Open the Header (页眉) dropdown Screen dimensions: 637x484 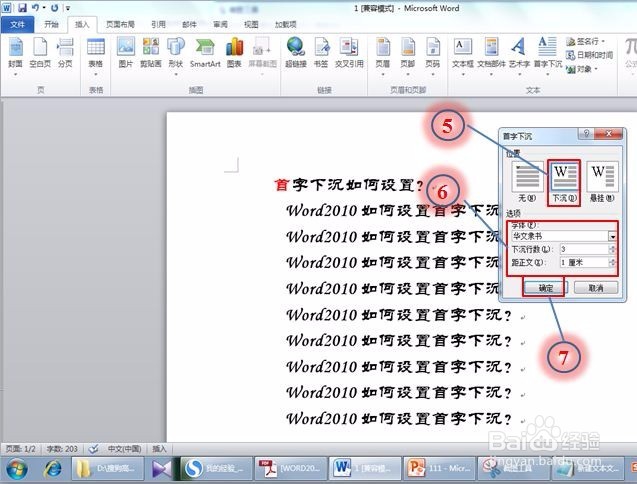point(383,56)
